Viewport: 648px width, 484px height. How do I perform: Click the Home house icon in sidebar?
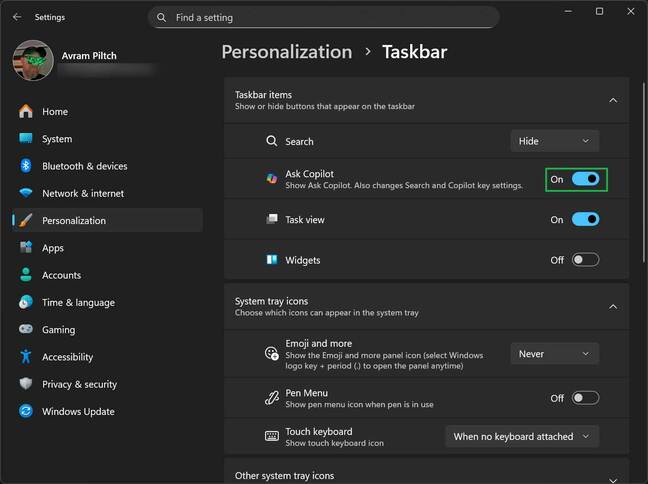click(x=26, y=111)
